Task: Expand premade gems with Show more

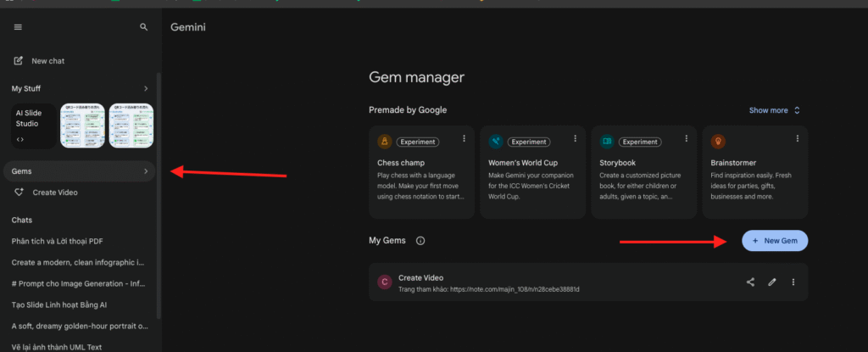Action: click(775, 110)
